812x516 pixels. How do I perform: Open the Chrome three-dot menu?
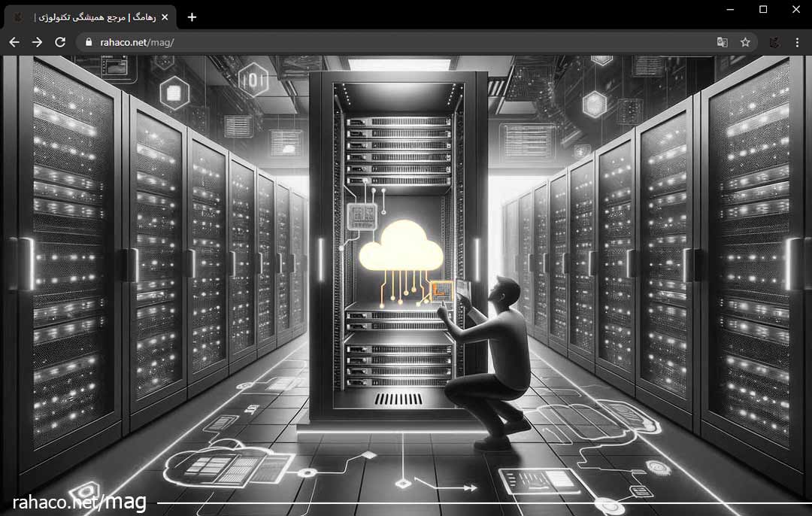pos(797,42)
